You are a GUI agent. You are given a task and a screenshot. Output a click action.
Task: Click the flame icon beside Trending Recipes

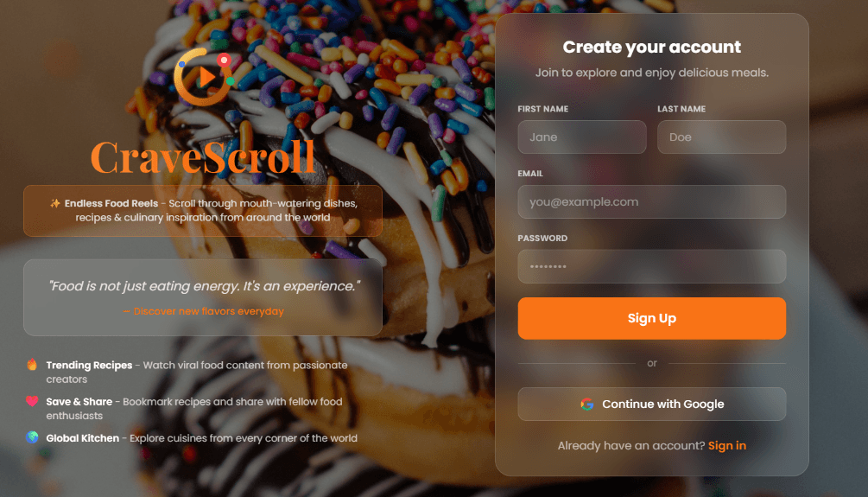pos(32,365)
